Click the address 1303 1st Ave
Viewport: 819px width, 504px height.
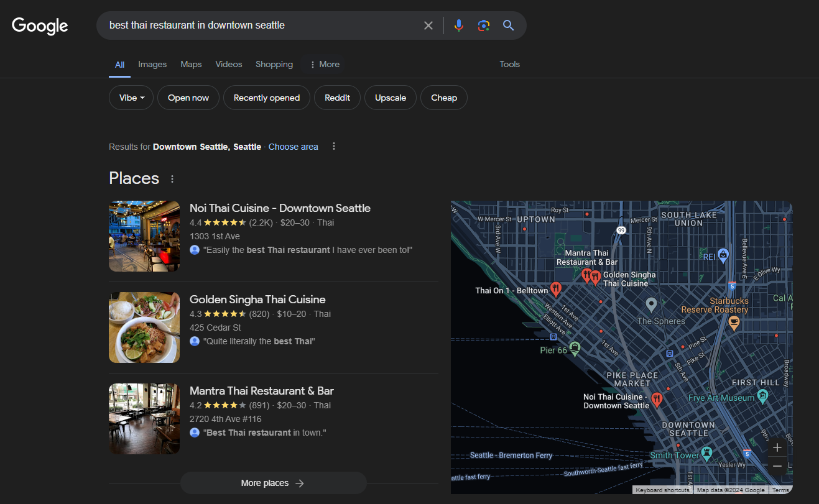(x=215, y=236)
